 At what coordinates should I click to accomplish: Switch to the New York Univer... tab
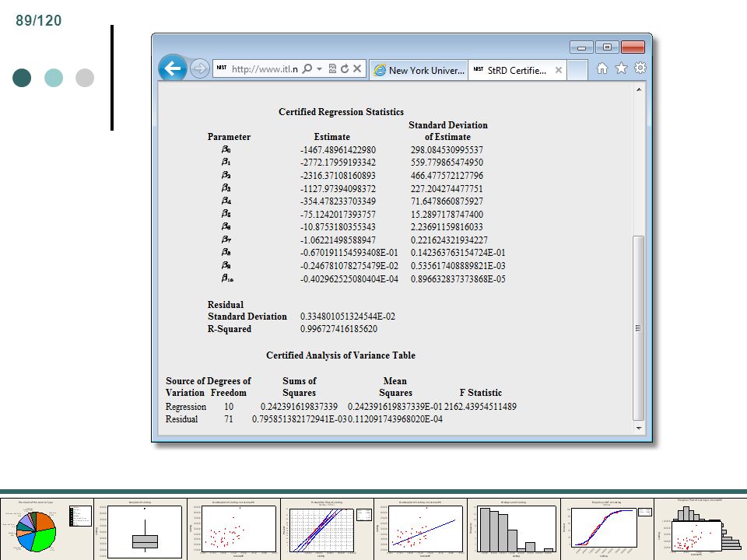(419, 71)
